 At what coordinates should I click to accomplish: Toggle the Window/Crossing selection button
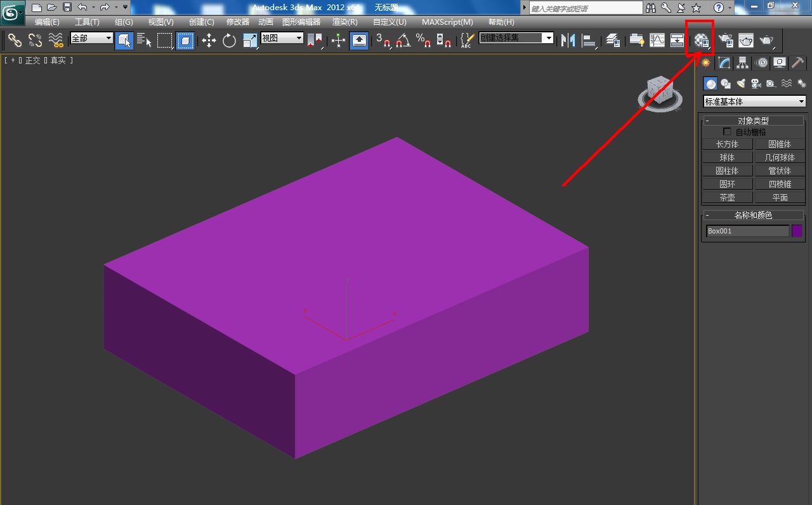click(x=185, y=41)
